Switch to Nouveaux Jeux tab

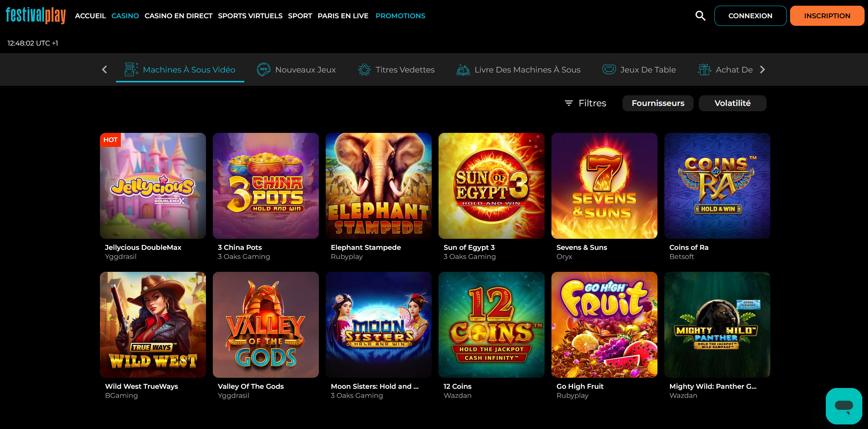pyautogui.click(x=296, y=69)
